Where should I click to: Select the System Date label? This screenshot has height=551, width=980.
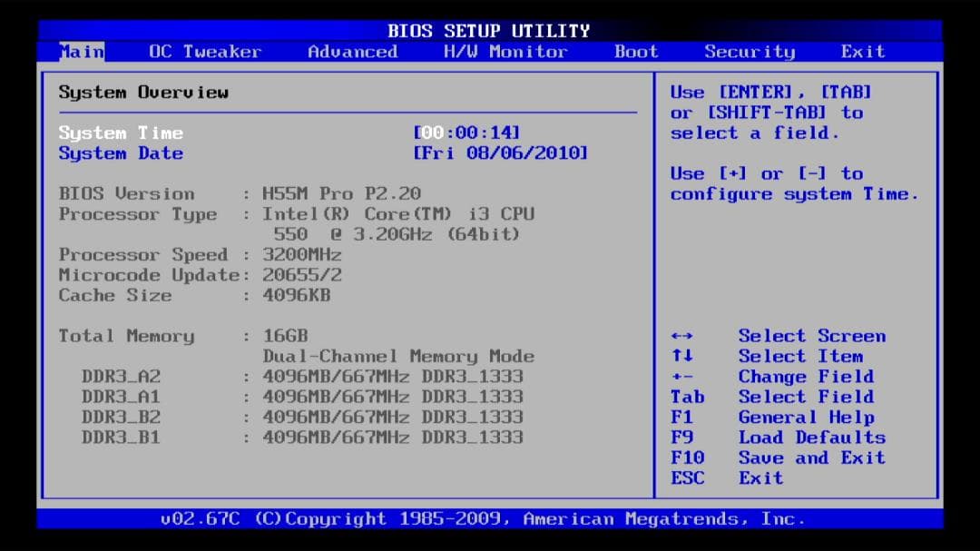pos(121,153)
